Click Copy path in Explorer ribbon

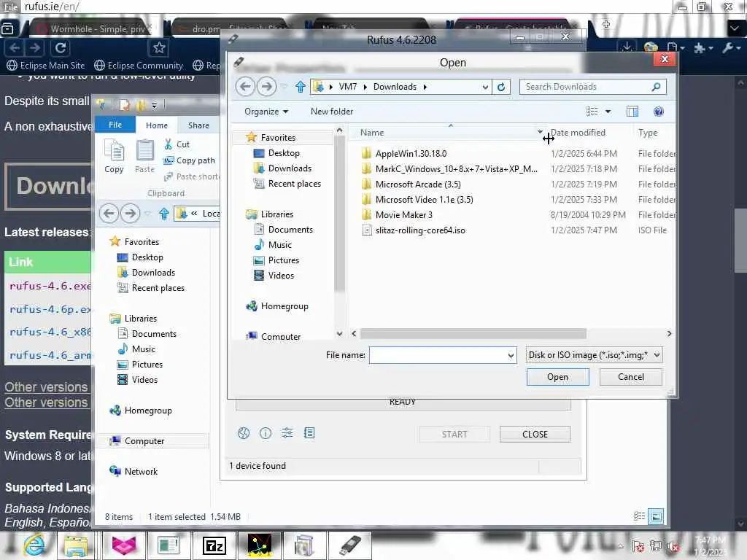point(190,160)
